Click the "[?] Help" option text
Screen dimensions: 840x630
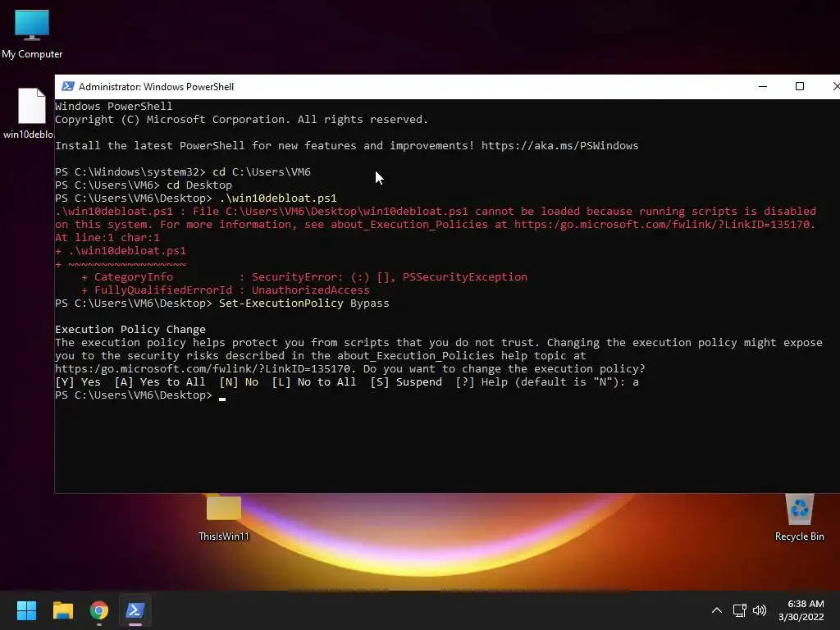click(481, 382)
